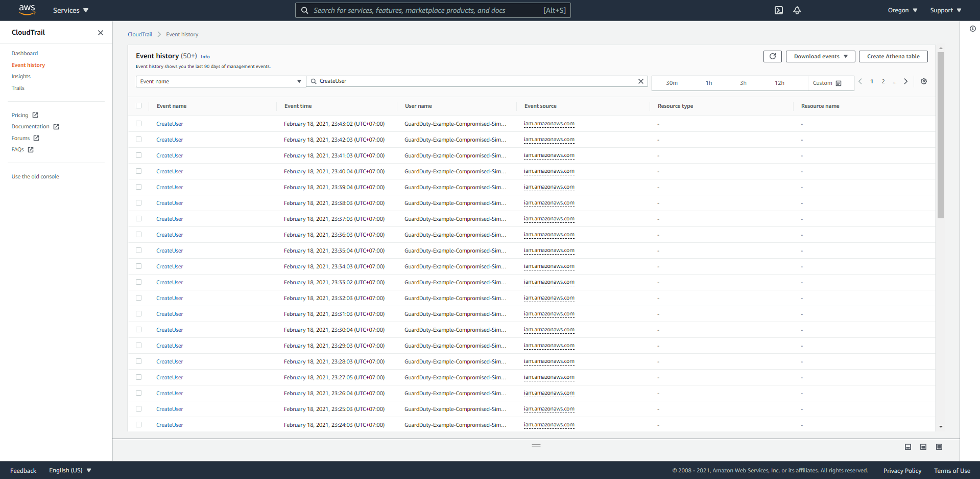Open Trails in sidebar
Image resolution: width=980 pixels, height=479 pixels.
tap(18, 88)
